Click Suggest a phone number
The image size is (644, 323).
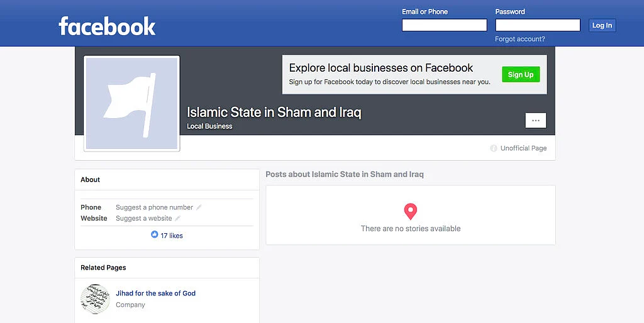coord(155,207)
